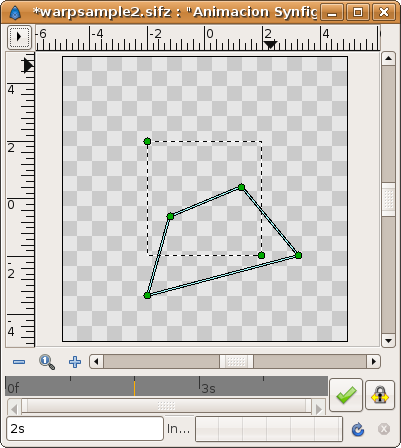Screen dimensions: 401x448
Task: Select the bottom-right dashed rectangle green handle
Action: click(x=261, y=255)
